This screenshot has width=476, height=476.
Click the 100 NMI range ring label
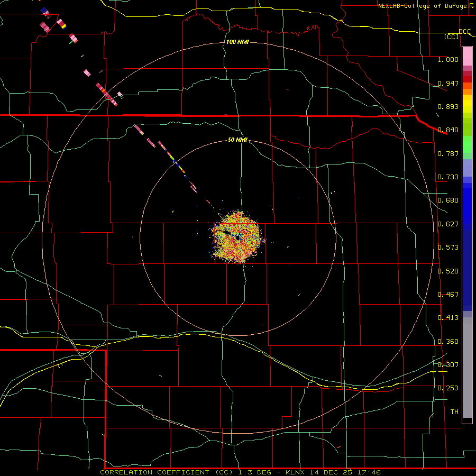coord(237,42)
